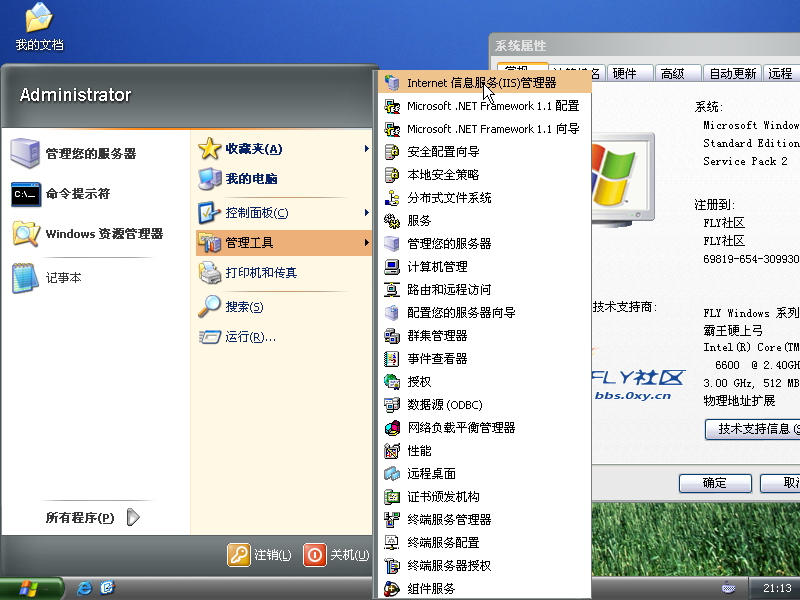This screenshot has height=600, width=800.
Task: Open the 自动更新 tab in 系统属性
Action: (732, 73)
